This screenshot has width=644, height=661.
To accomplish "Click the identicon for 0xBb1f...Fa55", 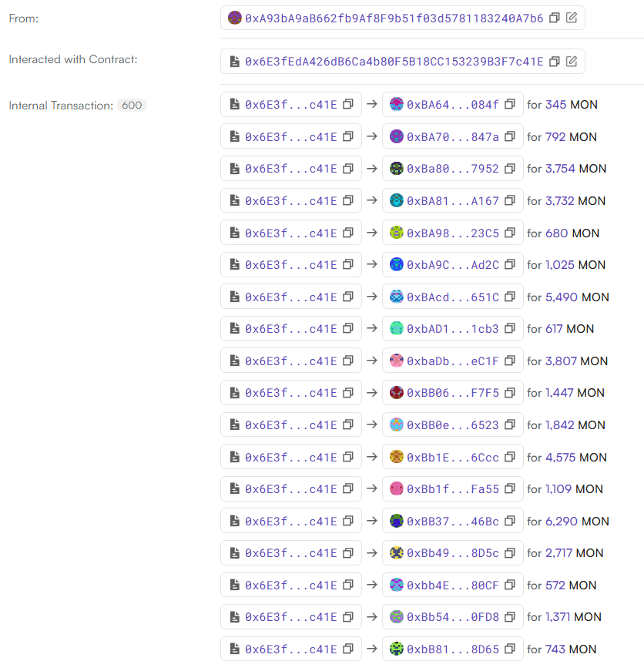I will coord(397,489).
